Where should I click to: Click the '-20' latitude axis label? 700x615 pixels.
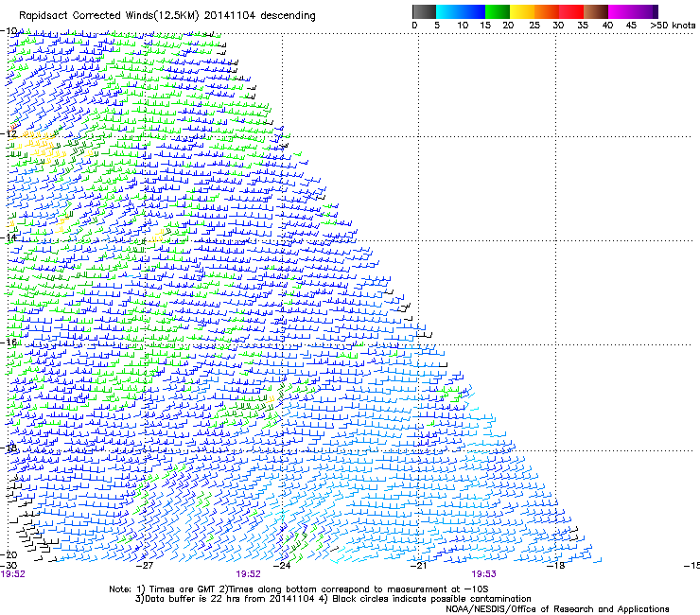click(x=9, y=554)
